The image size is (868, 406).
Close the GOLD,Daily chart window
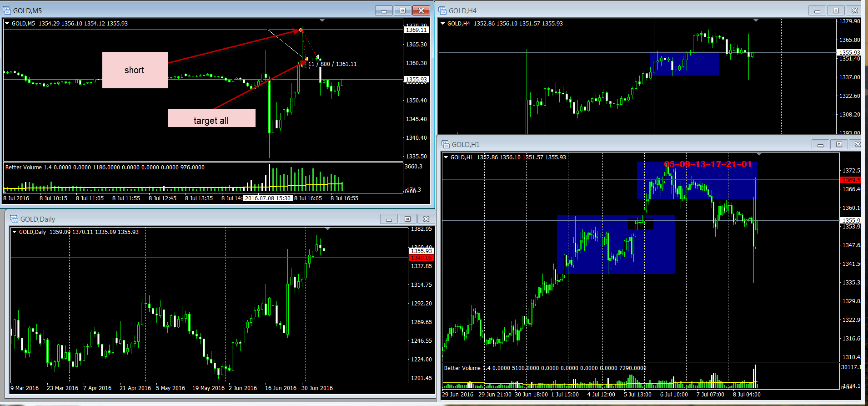coord(426,219)
